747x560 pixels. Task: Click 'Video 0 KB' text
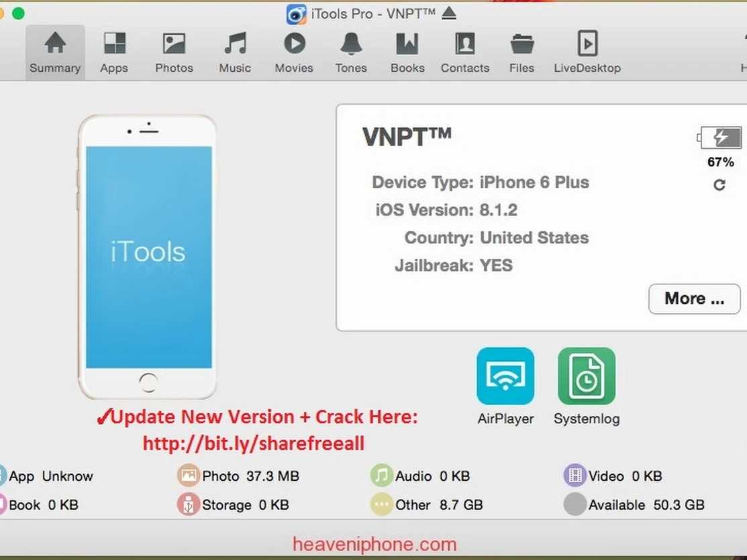click(x=626, y=476)
